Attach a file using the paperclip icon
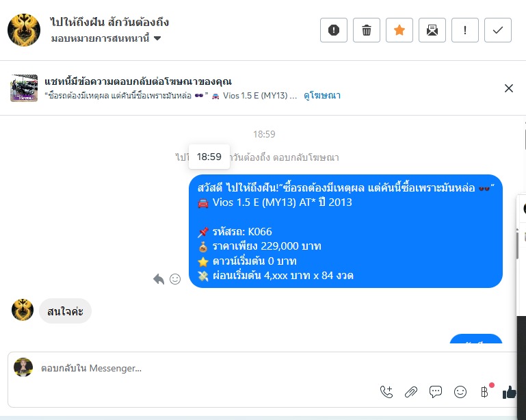 click(x=411, y=392)
